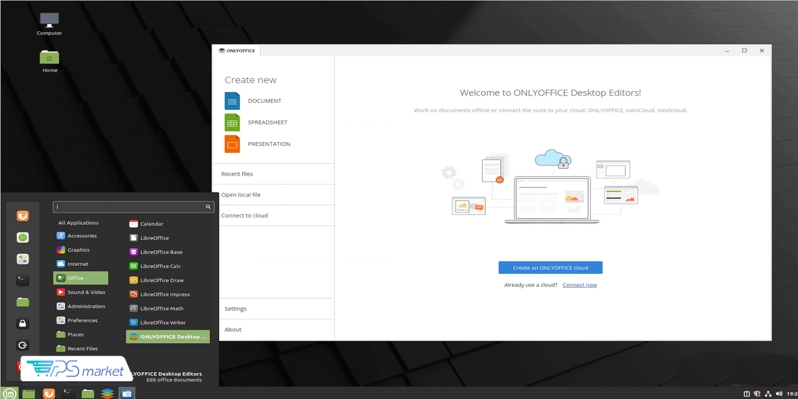Viewport: 798px width, 399px height.
Task: Launch Terminal from the taskbar
Action: pyautogui.click(x=68, y=393)
